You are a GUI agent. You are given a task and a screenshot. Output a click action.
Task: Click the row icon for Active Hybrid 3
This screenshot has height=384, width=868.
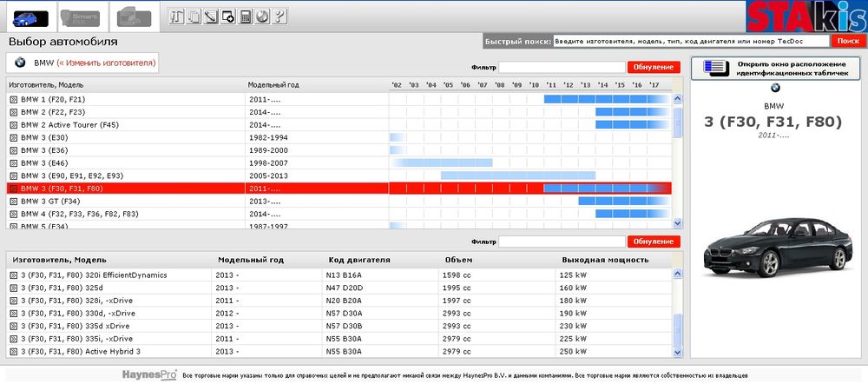click(x=14, y=351)
